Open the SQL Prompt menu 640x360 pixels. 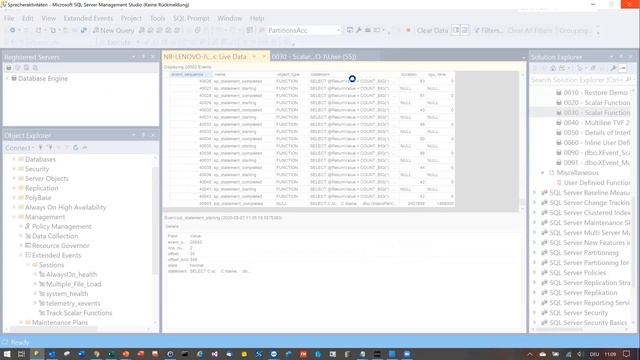click(x=191, y=18)
